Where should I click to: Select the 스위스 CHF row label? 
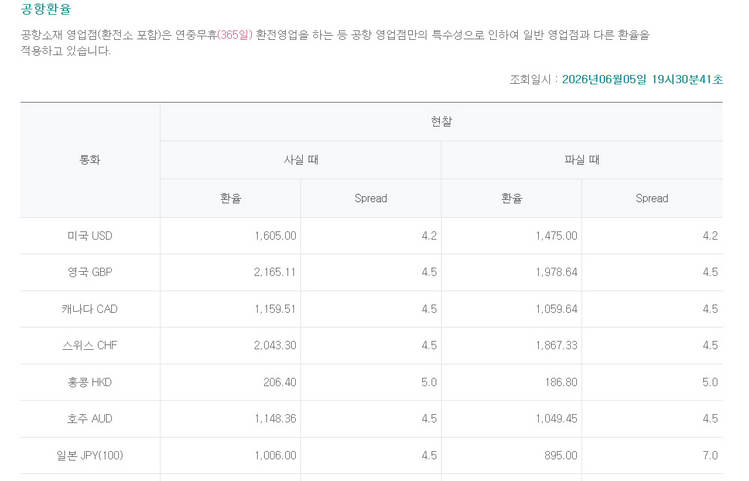point(90,345)
